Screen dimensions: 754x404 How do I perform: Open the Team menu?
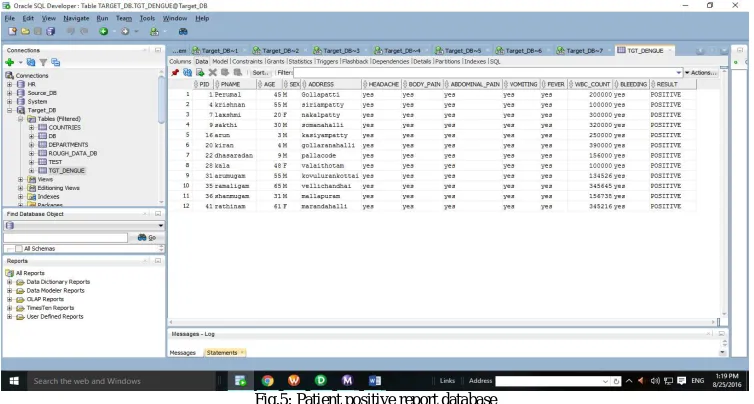click(x=124, y=18)
